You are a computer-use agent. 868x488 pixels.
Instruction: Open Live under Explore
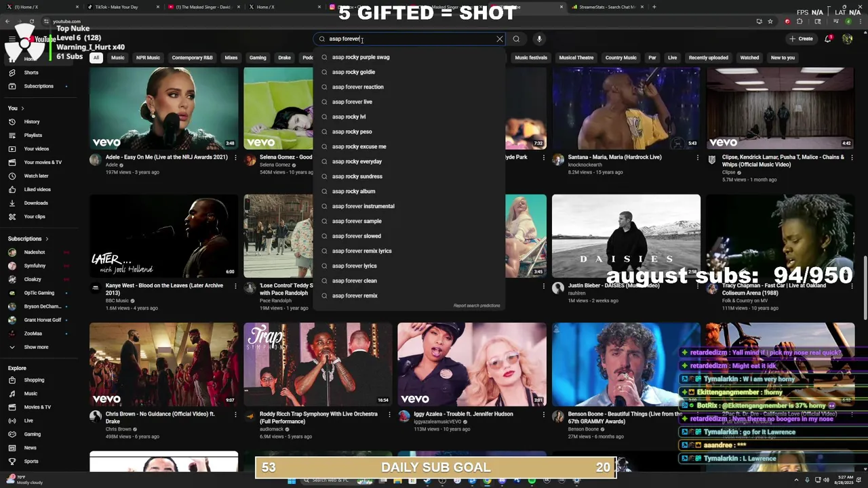point(39,420)
